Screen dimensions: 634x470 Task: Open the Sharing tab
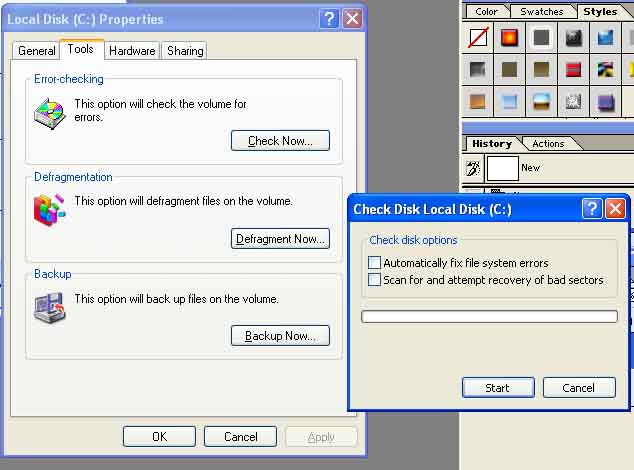click(185, 51)
